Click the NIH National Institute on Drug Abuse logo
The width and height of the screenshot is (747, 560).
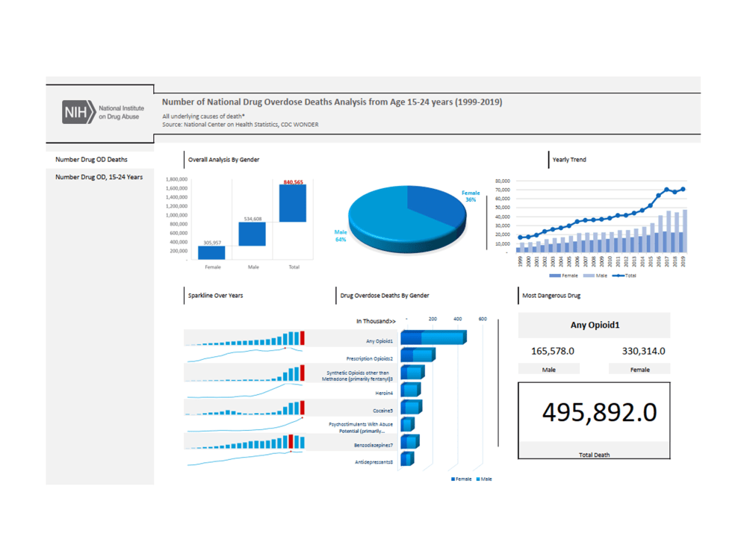point(102,113)
